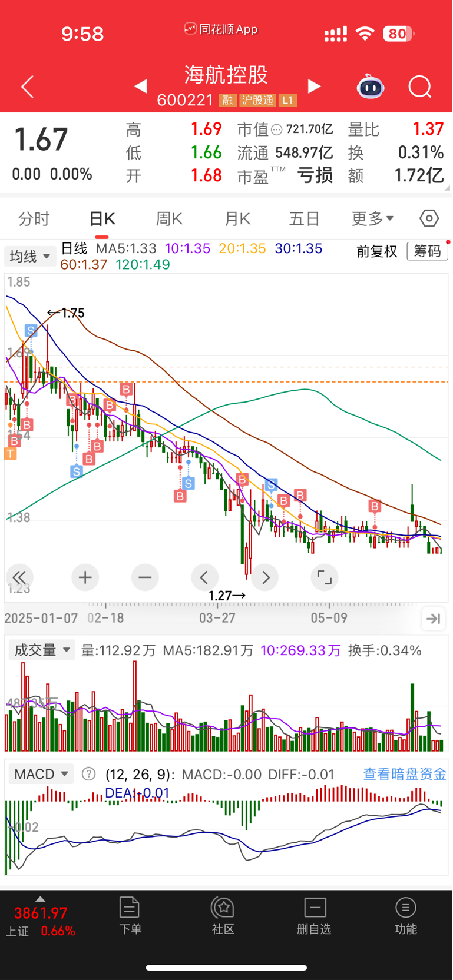The width and height of the screenshot is (453, 980).
Task: Open 社区 community page
Action: click(x=223, y=915)
